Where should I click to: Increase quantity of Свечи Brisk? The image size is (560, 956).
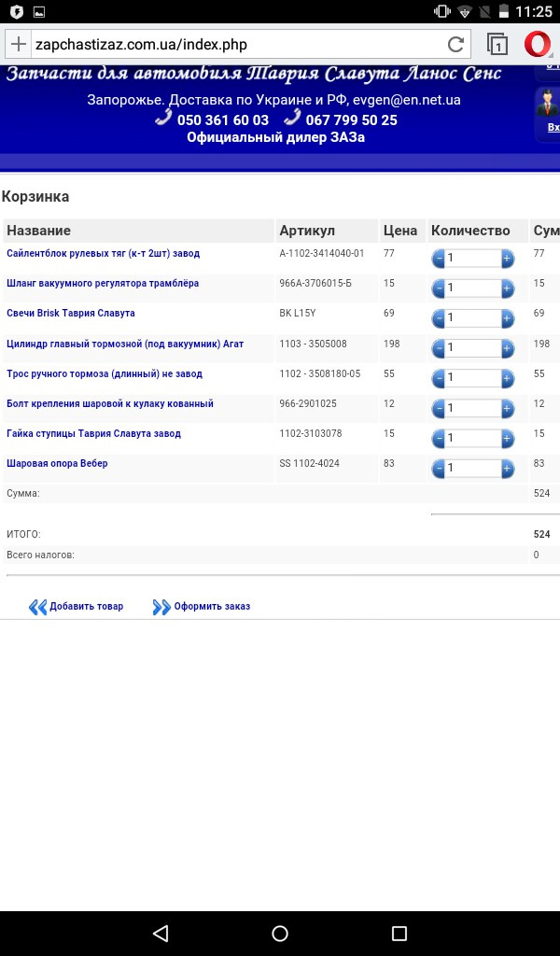pos(507,318)
